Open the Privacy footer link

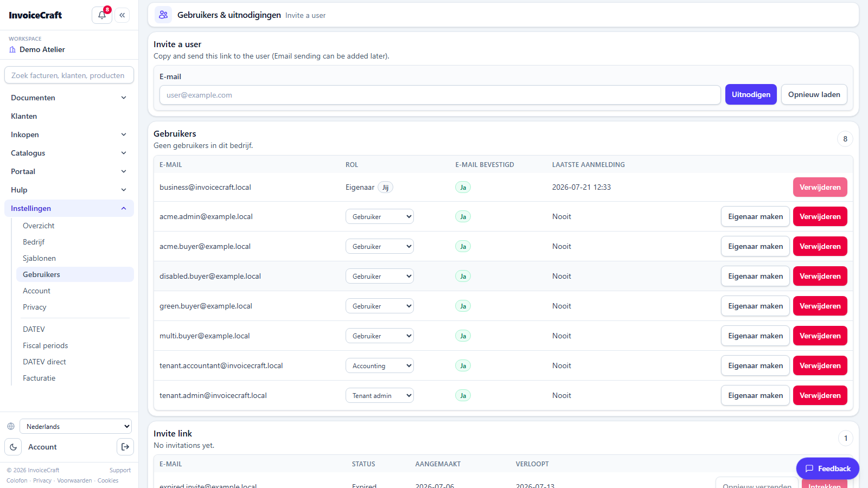click(x=42, y=480)
